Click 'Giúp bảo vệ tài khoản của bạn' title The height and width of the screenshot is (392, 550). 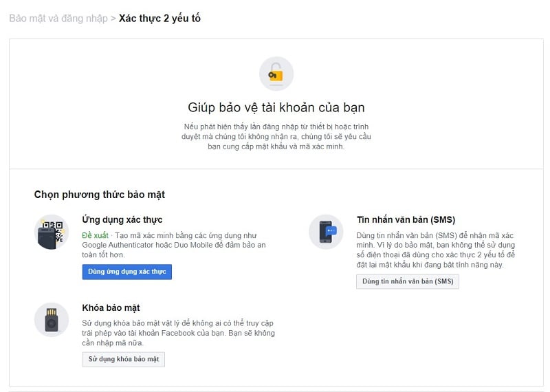point(276,107)
